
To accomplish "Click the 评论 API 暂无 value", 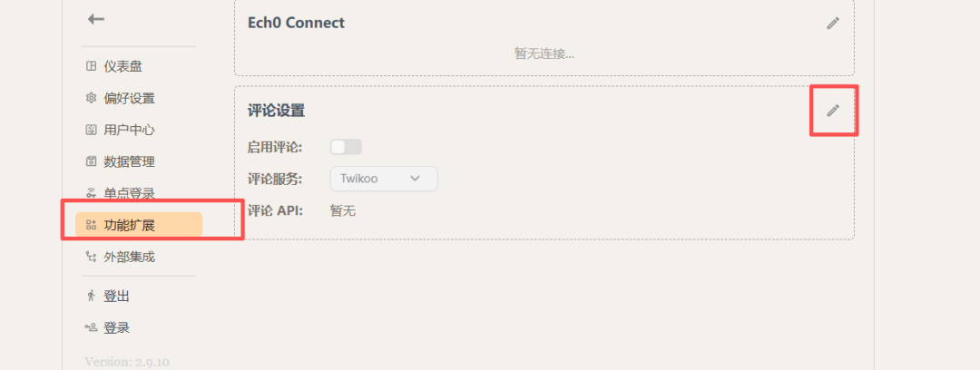I will point(342,210).
